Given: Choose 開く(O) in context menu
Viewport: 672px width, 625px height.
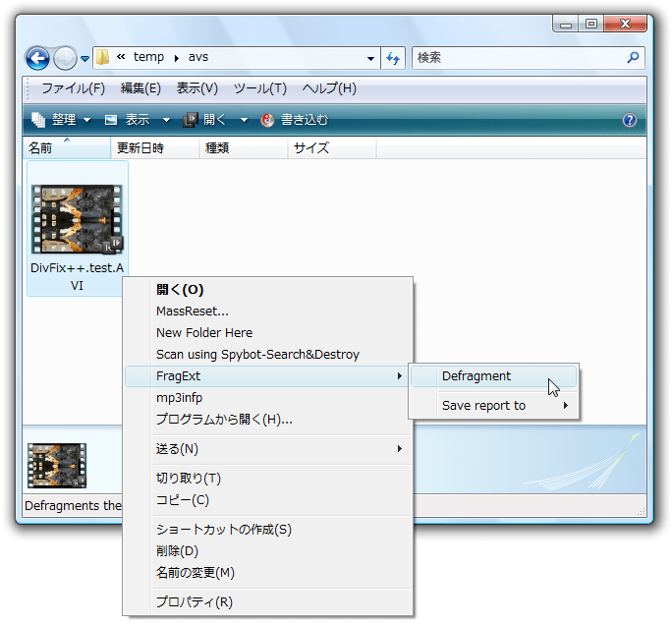Looking at the screenshot, I should pos(268,289).
